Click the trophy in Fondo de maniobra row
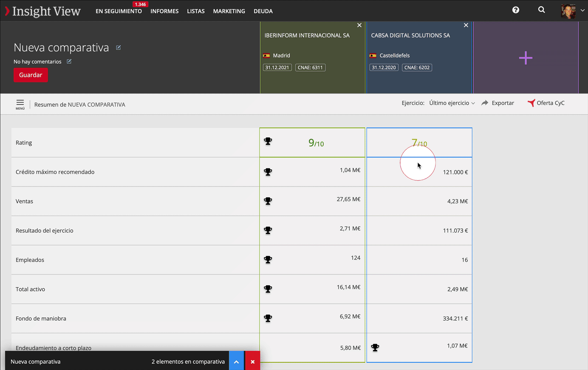This screenshot has height=370, width=588. (268, 318)
